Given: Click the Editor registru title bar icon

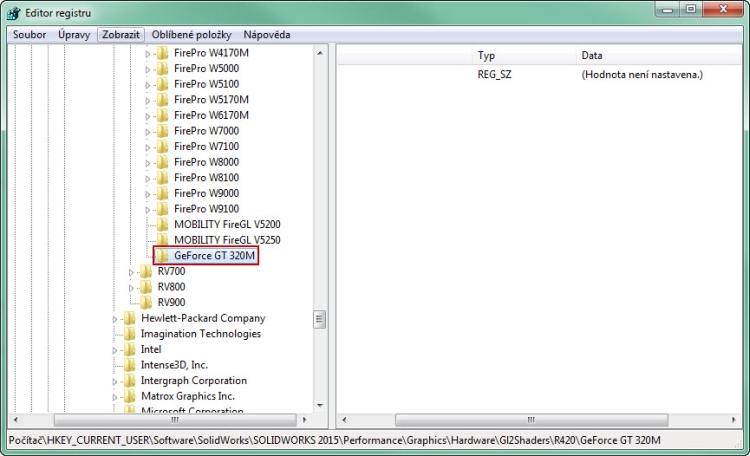Looking at the screenshot, I should (13, 13).
